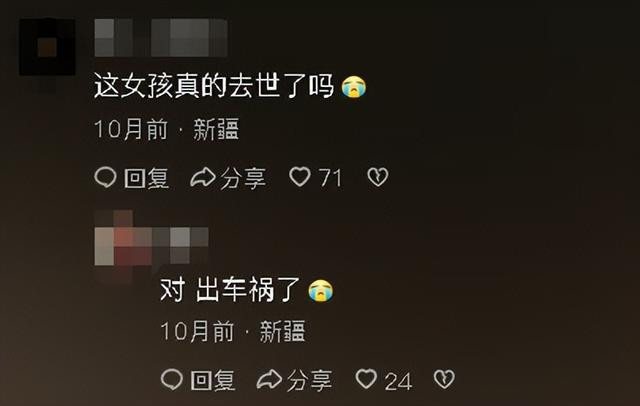Tap share arrow icon on the 出车祸了 reply
Viewport: 640px width, 406px height.
coord(269,379)
